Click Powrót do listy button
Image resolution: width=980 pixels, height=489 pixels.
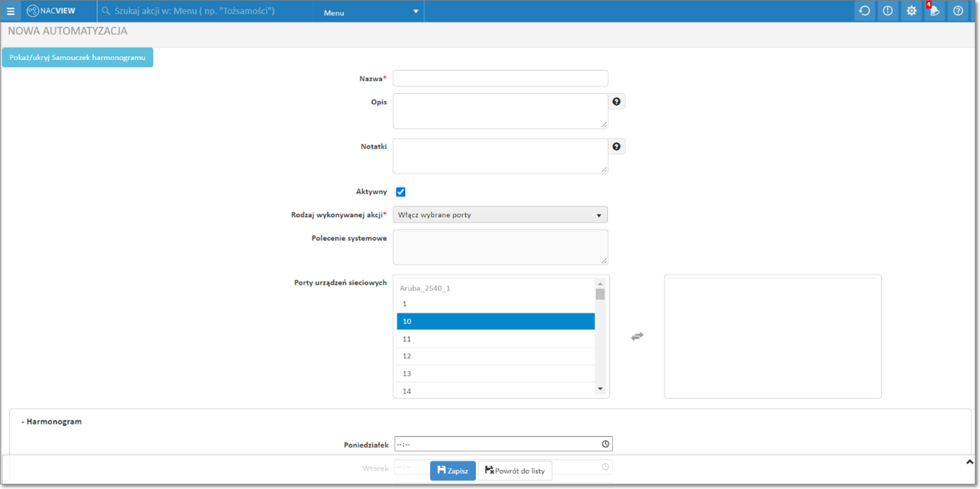coord(515,471)
